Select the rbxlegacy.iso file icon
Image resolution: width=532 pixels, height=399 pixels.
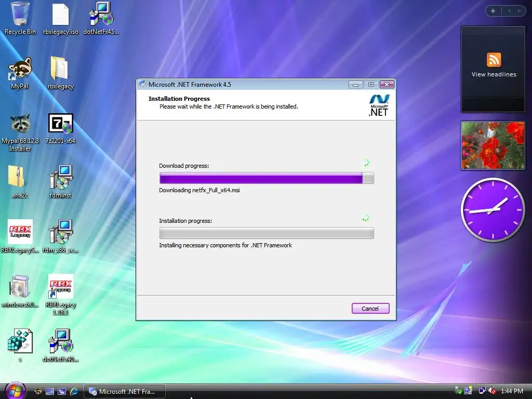pos(60,14)
